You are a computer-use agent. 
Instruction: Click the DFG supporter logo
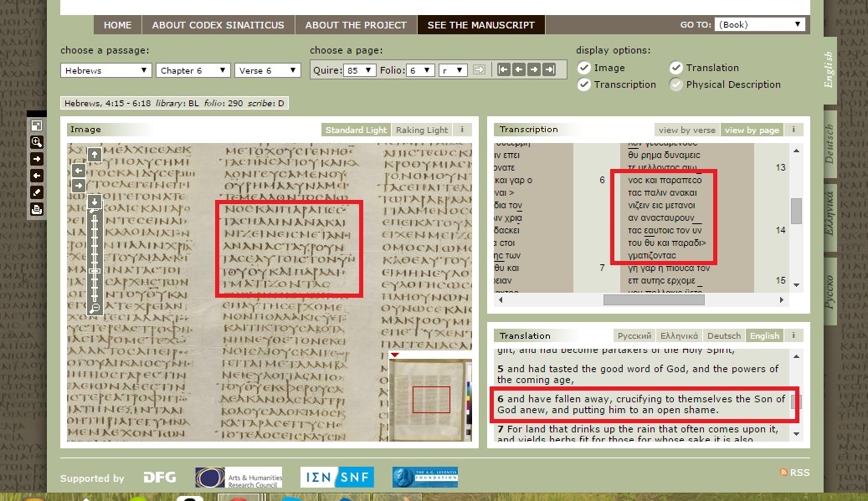coord(159,478)
